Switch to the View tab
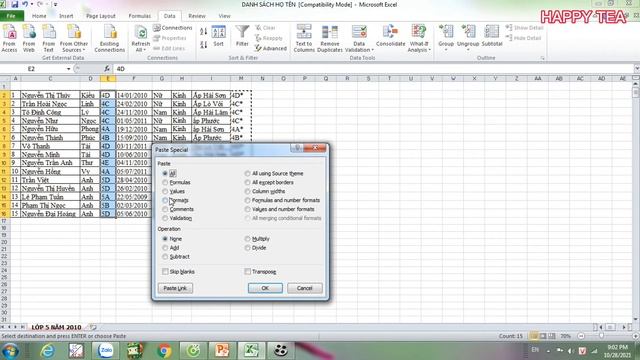Screen dimensions: 640x360 224,16
